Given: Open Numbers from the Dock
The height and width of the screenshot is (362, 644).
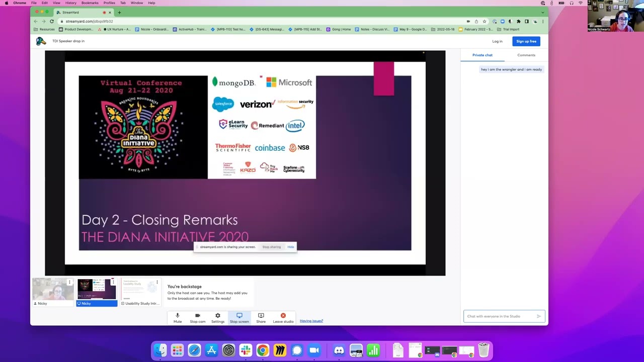Looking at the screenshot, I should (x=373, y=350).
